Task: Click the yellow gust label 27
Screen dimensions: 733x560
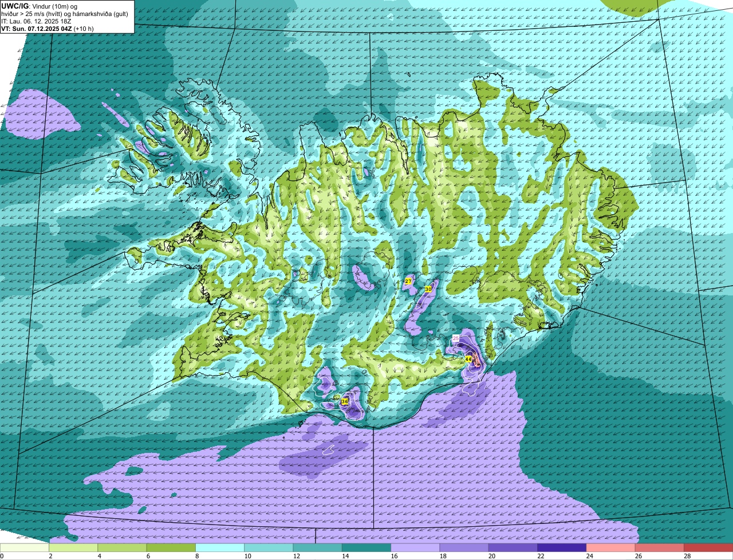Action: pos(408,281)
